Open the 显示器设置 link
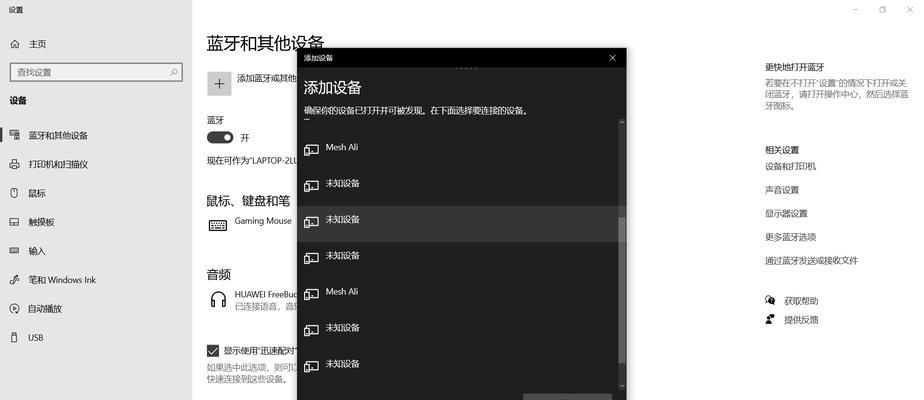This screenshot has width=924, height=400. (786, 214)
